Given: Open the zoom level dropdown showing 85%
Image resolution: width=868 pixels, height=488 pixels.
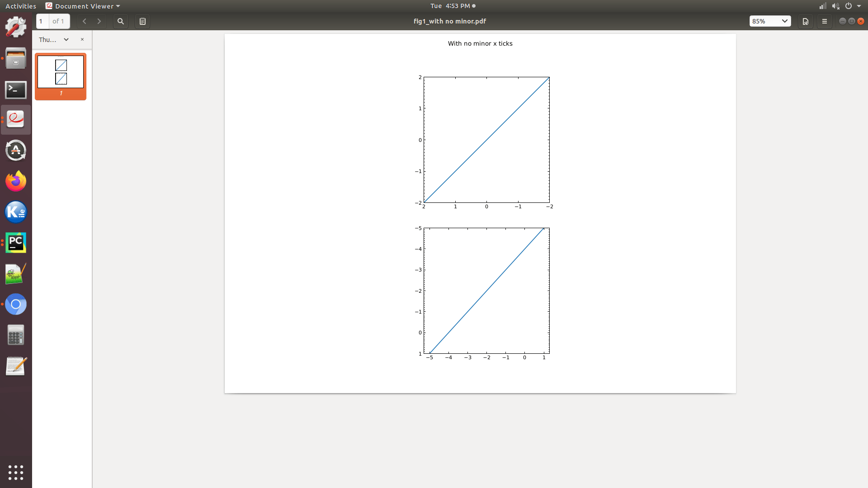Looking at the screenshot, I should pos(770,21).
